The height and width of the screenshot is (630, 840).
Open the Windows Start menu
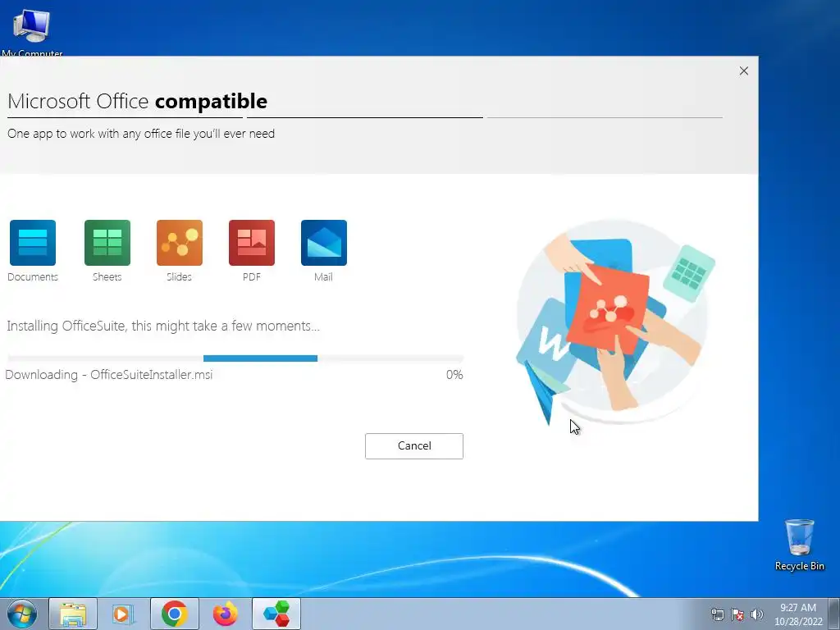pos(22,614)
